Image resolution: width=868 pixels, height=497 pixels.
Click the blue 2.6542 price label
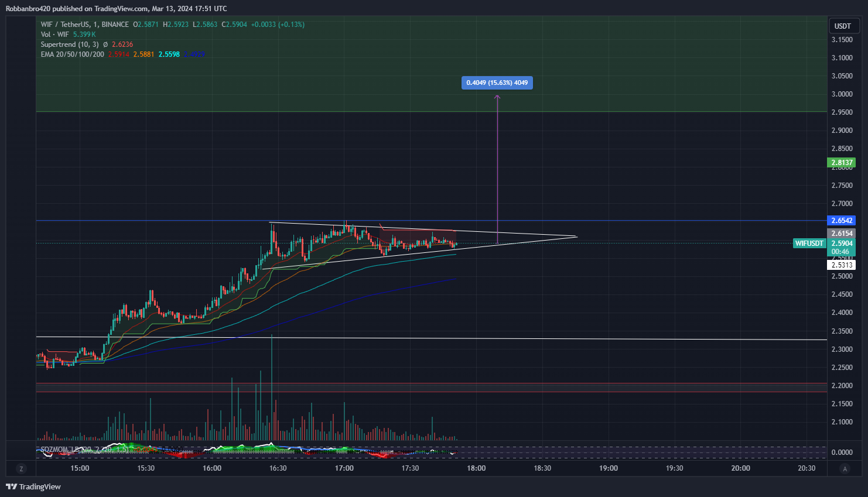click(x=842, y=221)
